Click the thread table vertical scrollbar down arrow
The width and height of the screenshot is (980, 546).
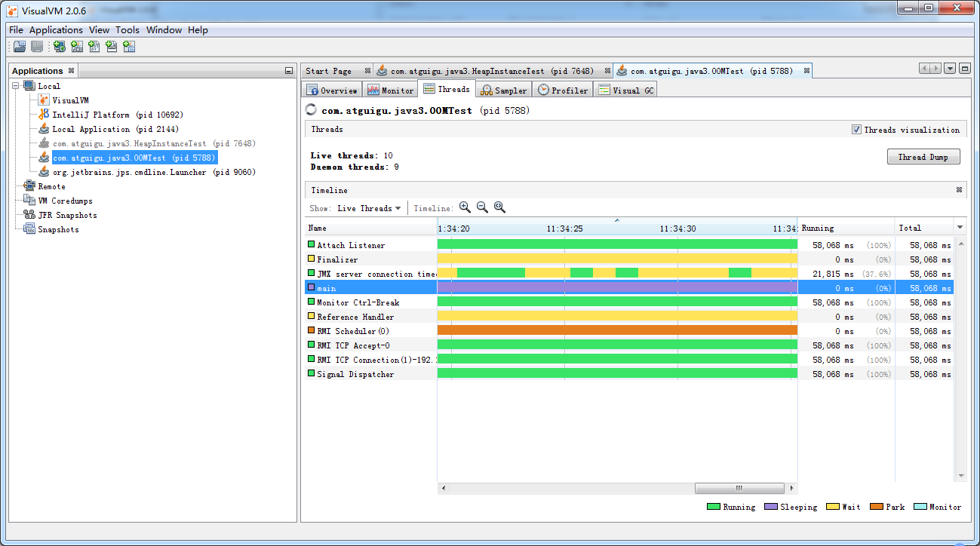961,476
